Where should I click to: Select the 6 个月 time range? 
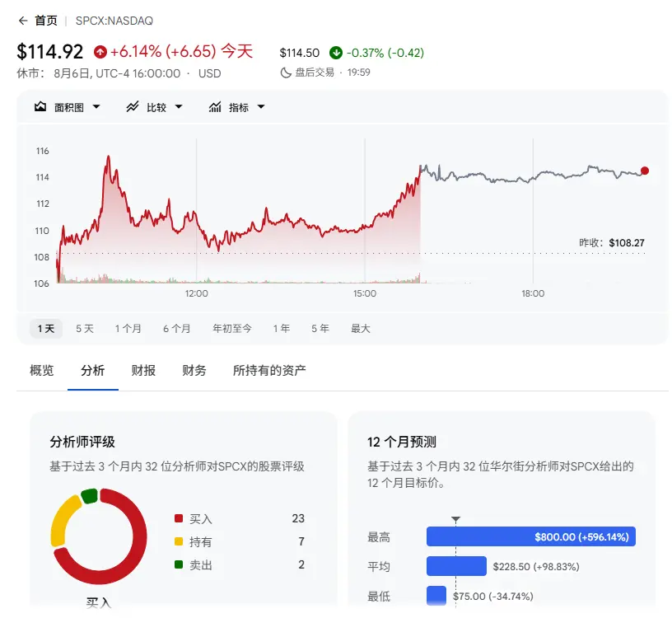pyautogui.click(x=176, y=329)
